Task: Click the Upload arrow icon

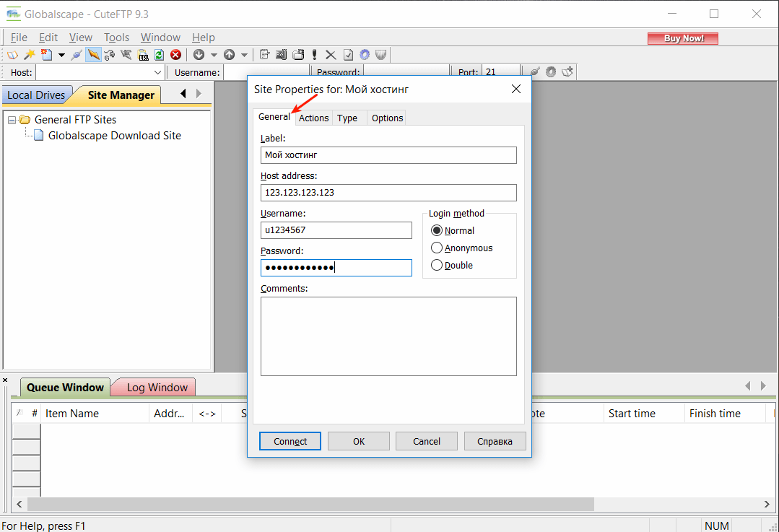Action: coord(229,55)
